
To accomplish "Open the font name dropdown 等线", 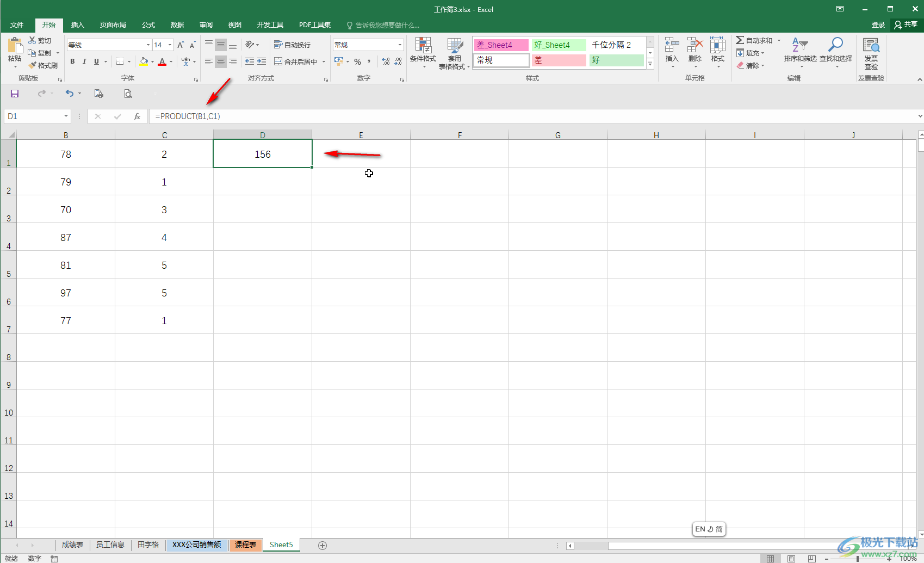I will 148,45.
